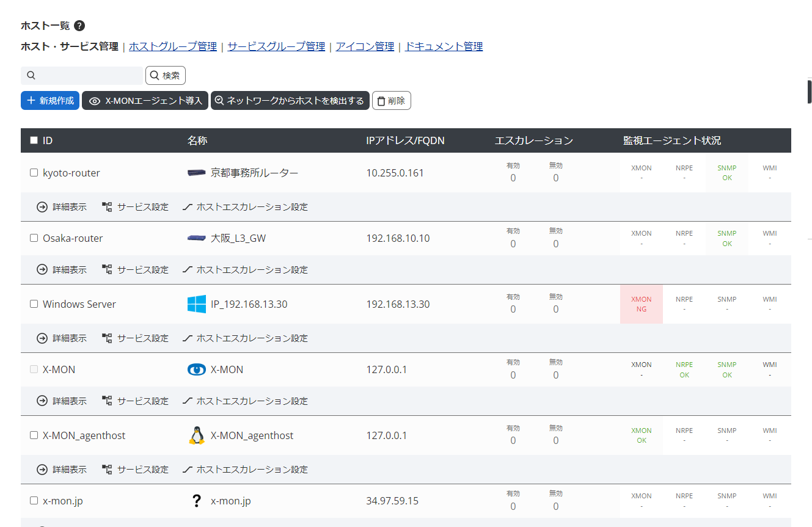Click the 詳細表示 arrow icon under X-MON_agenthost

(42, 469)
